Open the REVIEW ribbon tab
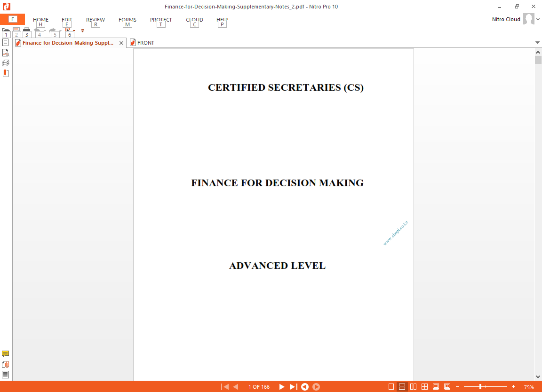Viewport: 542px width, 392px height. 96,20
